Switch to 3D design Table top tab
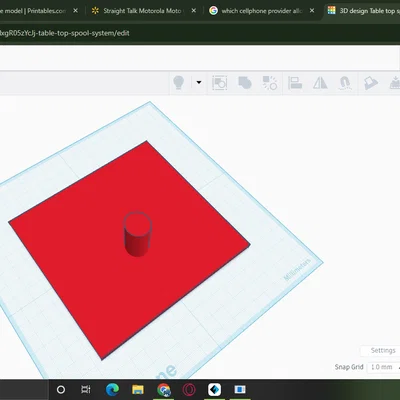 (x=363, y=11)
